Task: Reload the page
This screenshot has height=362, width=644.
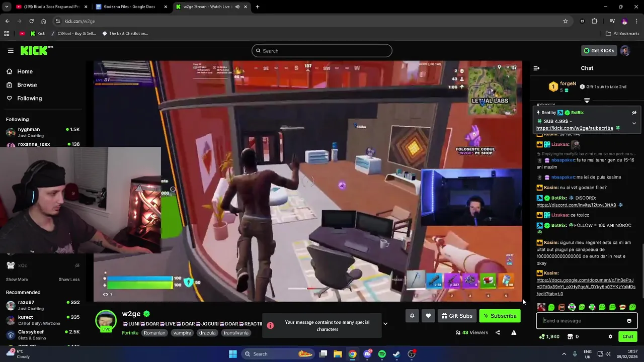Action: click(x=31, y=21)
